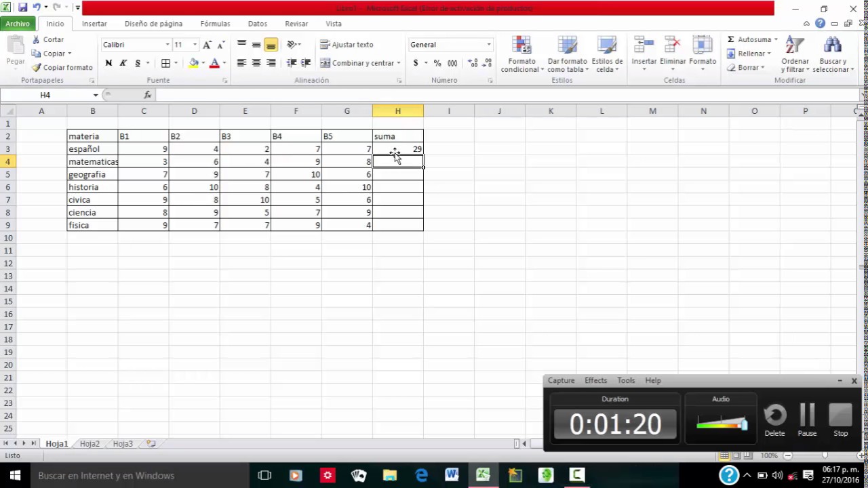Apply percent style format
The height and width of the screenshot is (488, 868).
point(437,63)
